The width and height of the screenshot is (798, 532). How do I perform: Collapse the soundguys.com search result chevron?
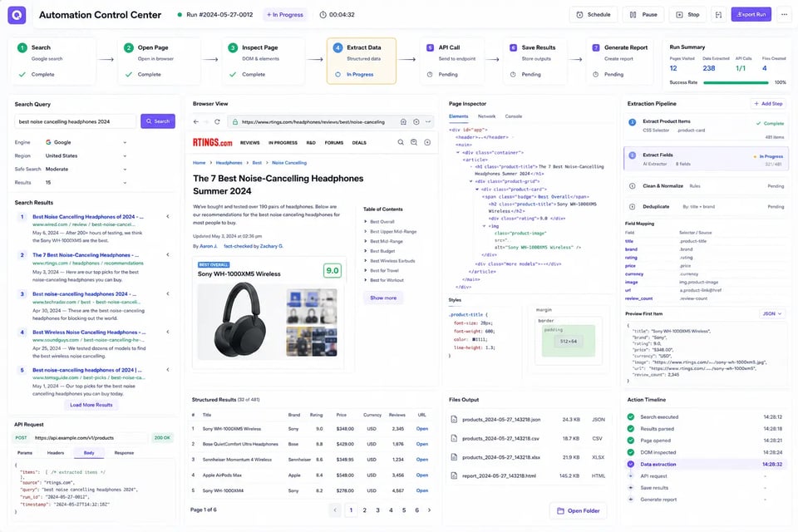pos(168,332)
